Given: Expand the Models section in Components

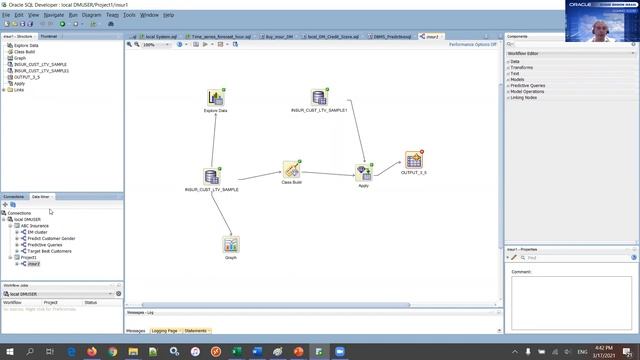Looking at the screenshot, I should [x=508, y=80].
